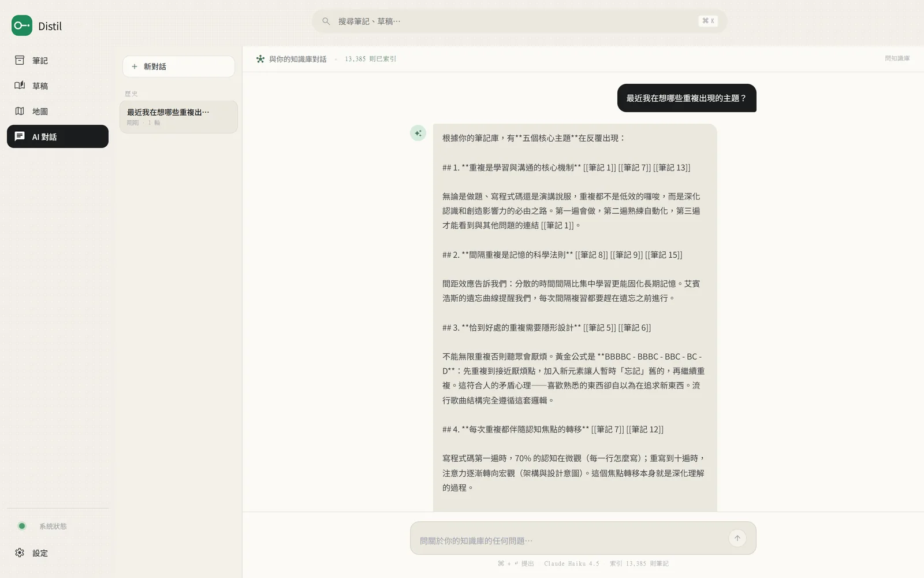Click the 問知識庫 label at top right
This screenshot has height=578, width=924.
click(897, 58)
